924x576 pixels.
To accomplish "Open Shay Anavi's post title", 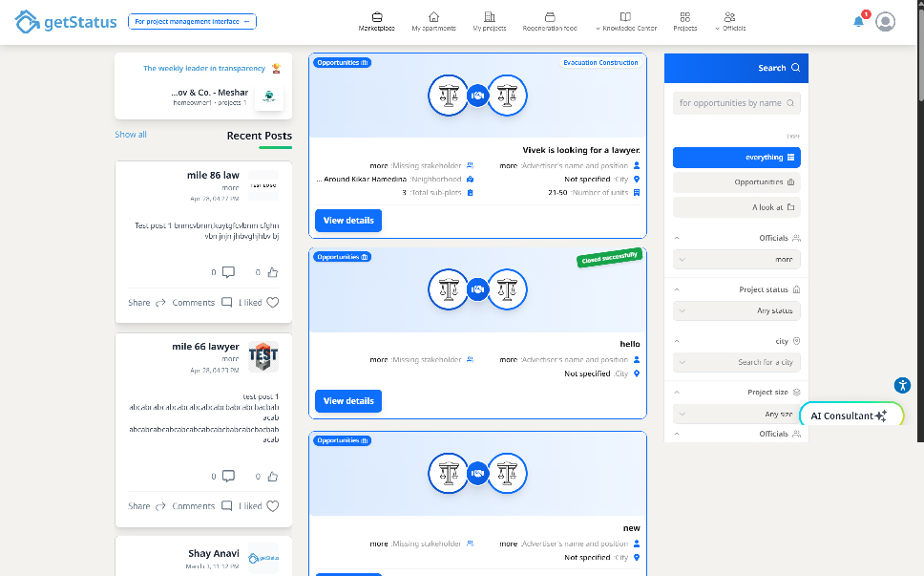I will [x=213, y=554].
